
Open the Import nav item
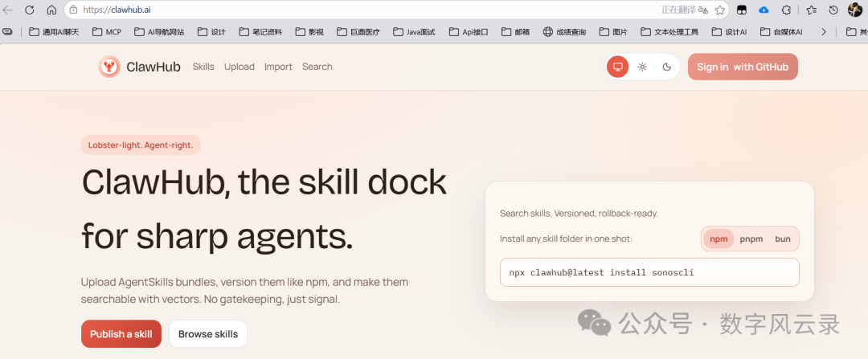pos(278,67)
